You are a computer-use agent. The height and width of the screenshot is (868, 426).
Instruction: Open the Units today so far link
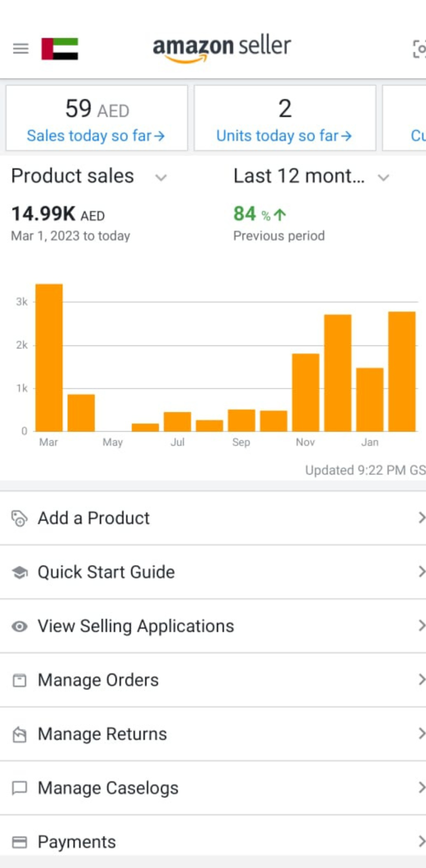click(284, 136)
